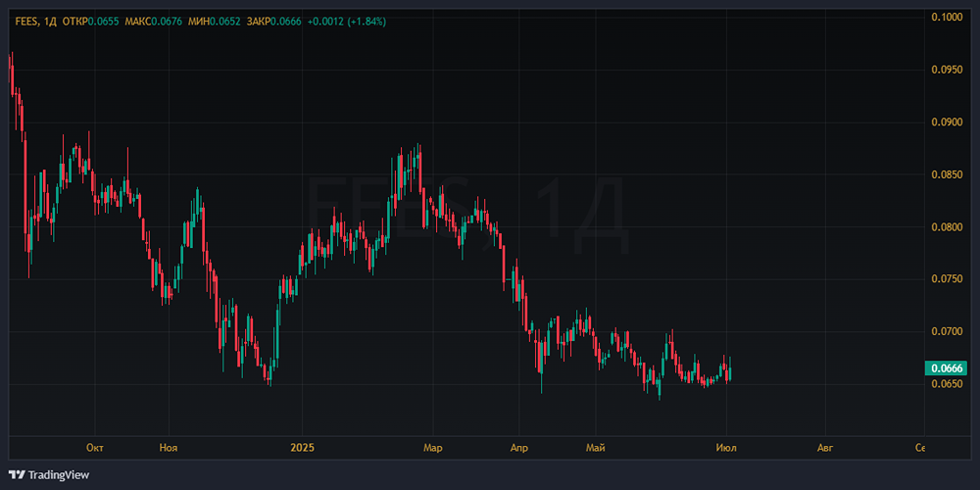Click the 0.0800 price axis label
980x490 pixels.
point(946,227)
